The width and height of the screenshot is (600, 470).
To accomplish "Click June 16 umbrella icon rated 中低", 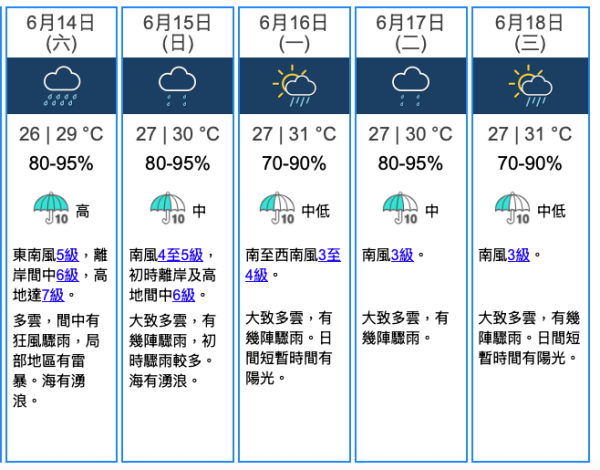I will pyautogui.click(x=277, y=208).
